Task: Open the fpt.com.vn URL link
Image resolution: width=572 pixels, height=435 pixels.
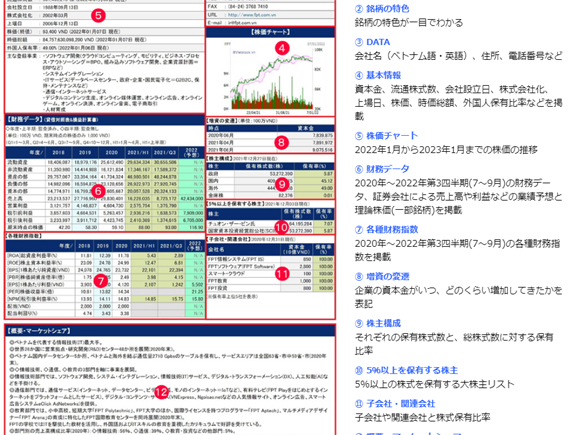Action: pos(252,15)
